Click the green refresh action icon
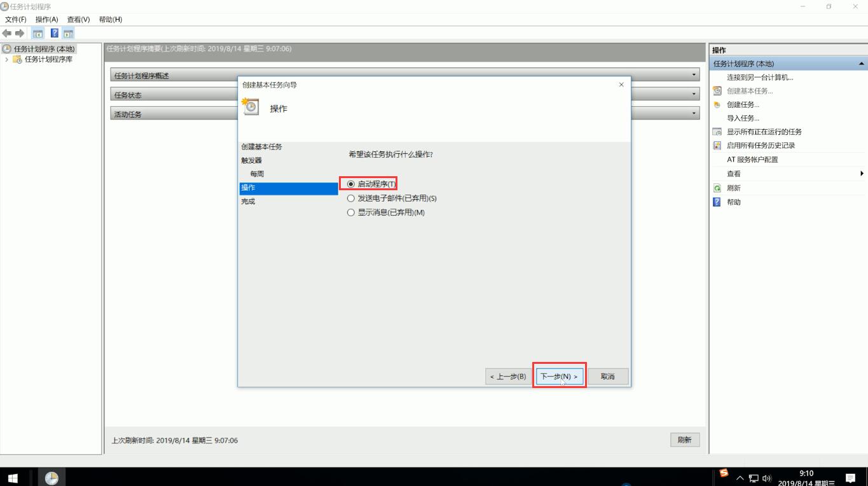Screen dimensions: 868x486 pos(717,188)
